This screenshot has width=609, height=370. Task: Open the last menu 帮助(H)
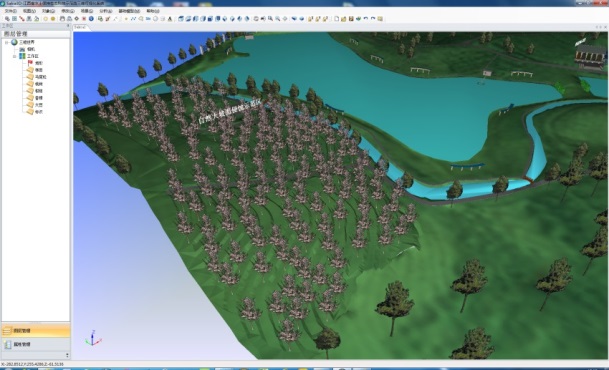coord(152,11)
